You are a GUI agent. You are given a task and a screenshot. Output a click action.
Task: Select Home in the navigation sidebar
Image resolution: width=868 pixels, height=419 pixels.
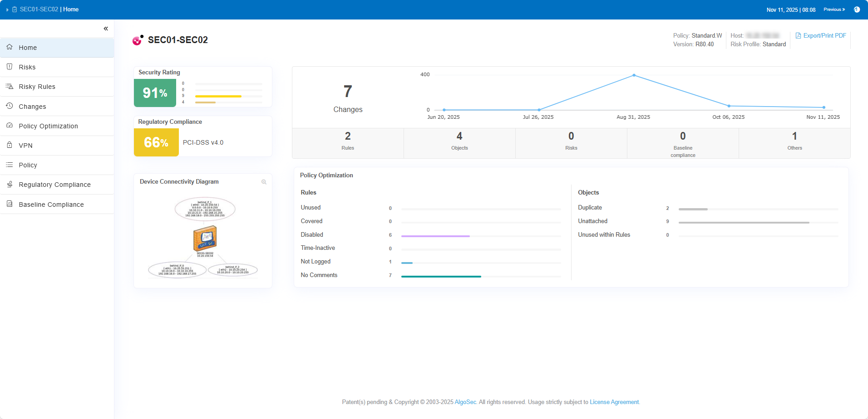28,48
